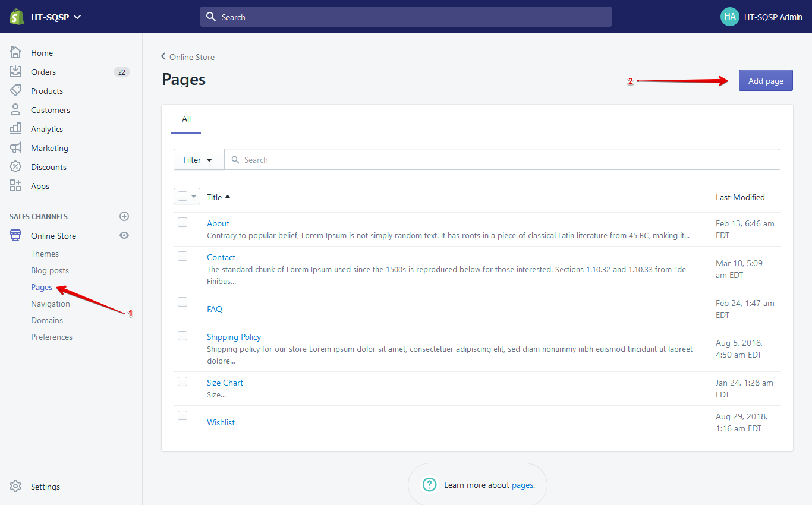Click the pages list search field
This screenshot has height=505, width=812.
pos(505,160)
